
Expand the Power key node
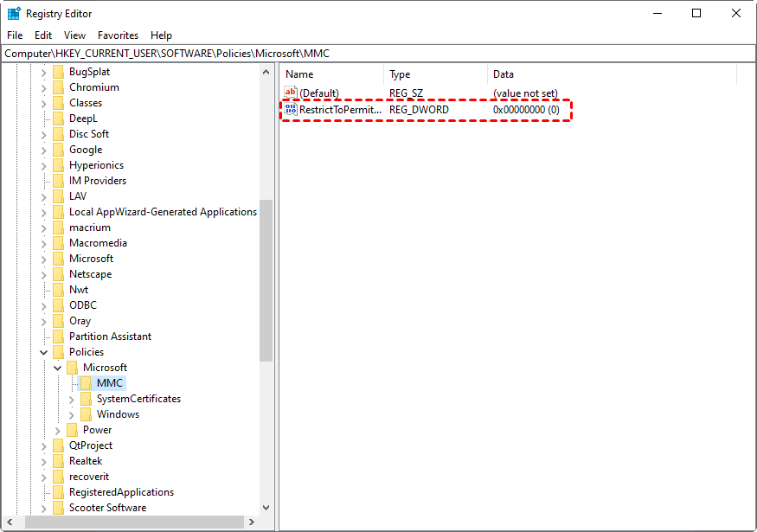point(58,430)
